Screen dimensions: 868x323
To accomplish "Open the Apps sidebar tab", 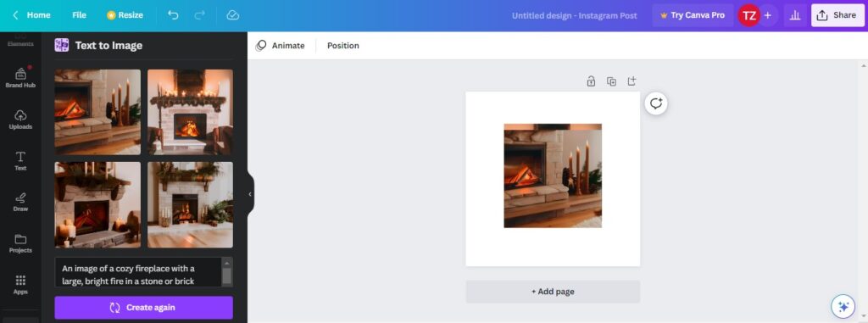I will click(x=20, y=284).
